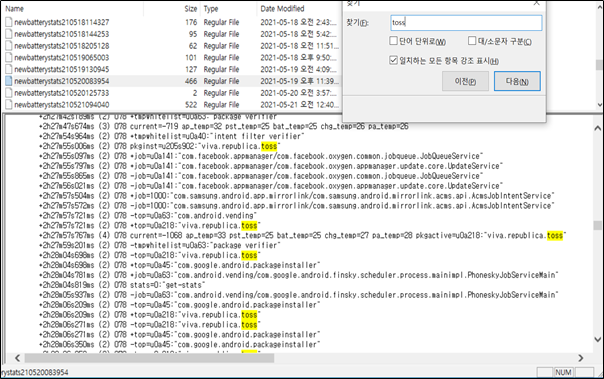604x379 pixels.
Task: Click file icon of newbatterystats210520083954
Action: tap(9, 81)
